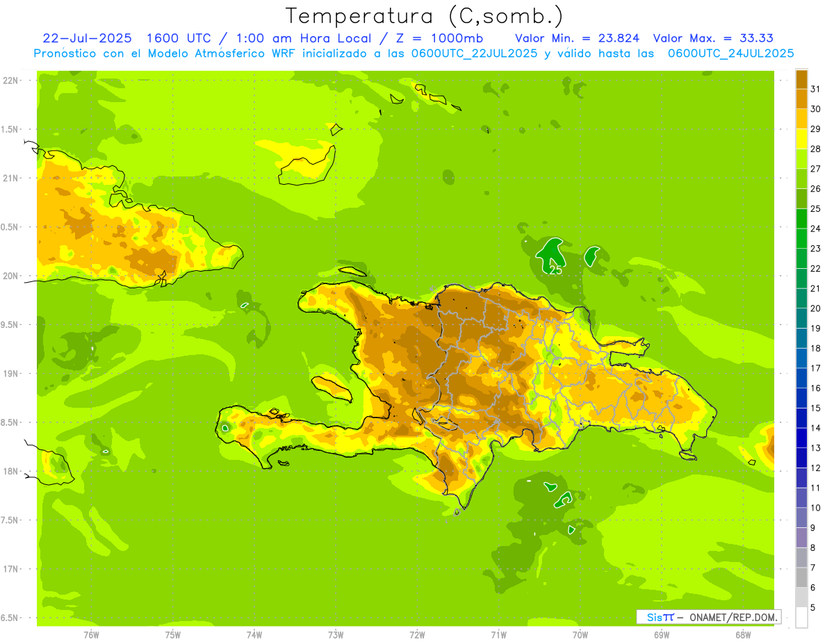Viewport: 834px width, 644px height.
Task: Click the '74W' longitude axis label
Action: click(254, 634)
